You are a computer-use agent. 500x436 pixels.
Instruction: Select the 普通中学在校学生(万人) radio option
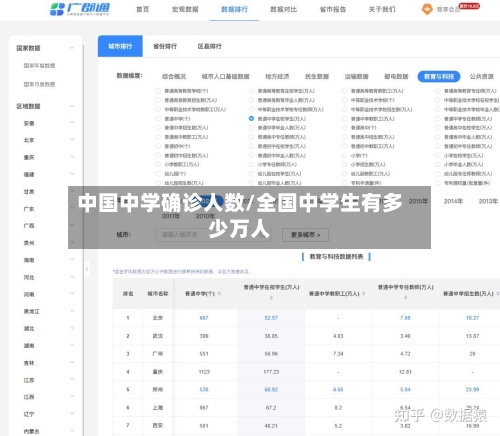(251, 119)
